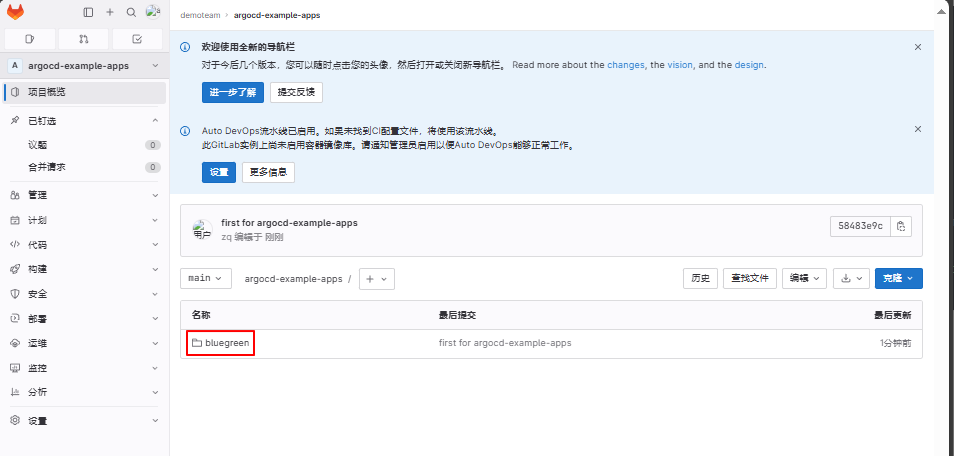
Task: Click the 最后提交 column header
Action: pos(458,315)
